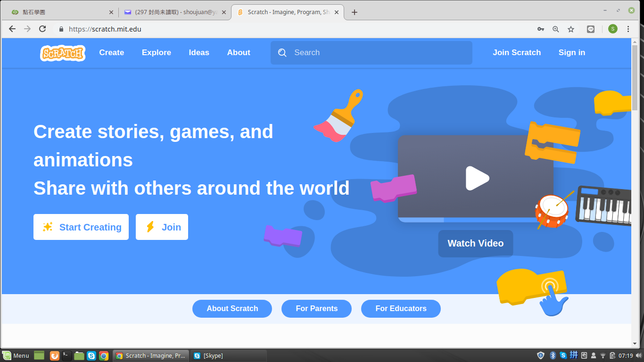Viewport: 644px width, 362px height.
Task: Click the About Scratch pill button
Action: click(x=232, y=309)
